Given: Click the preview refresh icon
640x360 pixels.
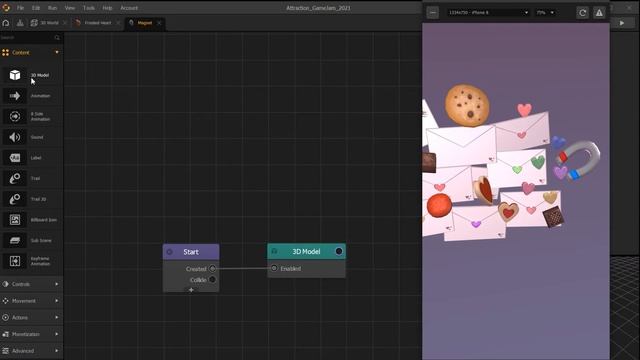Looking at the screenshot, I should [582, 13].
